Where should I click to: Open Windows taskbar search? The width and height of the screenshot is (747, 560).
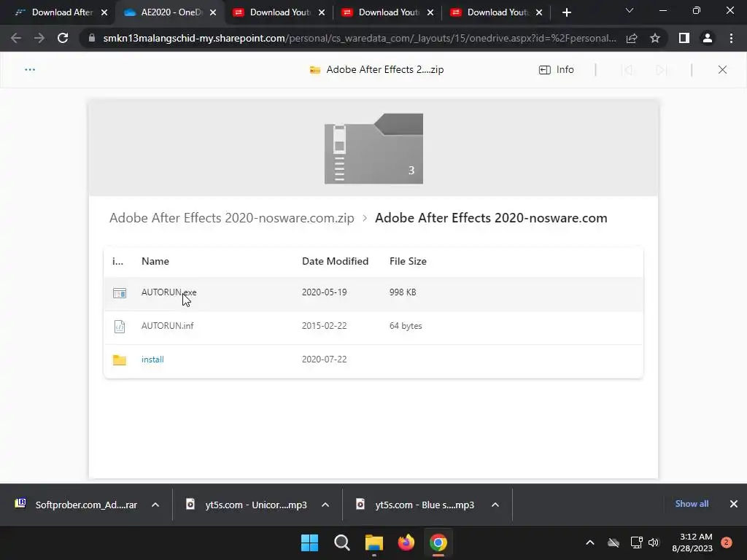tap(342, 542)
